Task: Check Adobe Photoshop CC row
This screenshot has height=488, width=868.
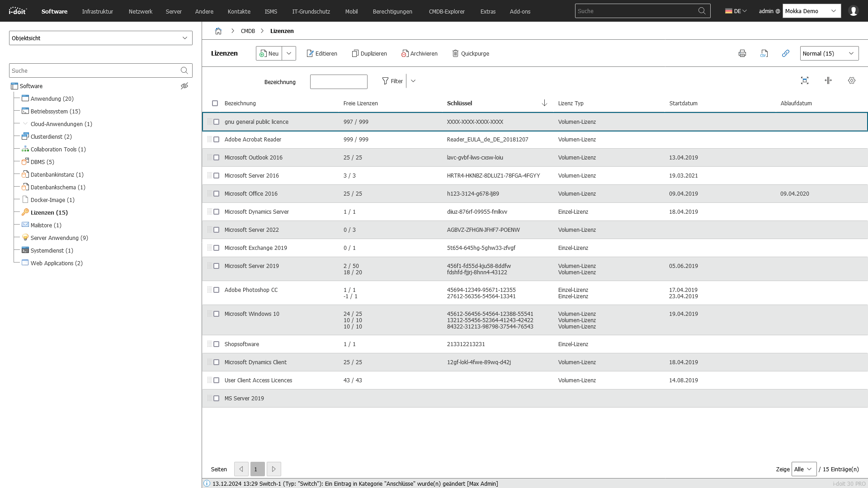Action: coord(216,290)
